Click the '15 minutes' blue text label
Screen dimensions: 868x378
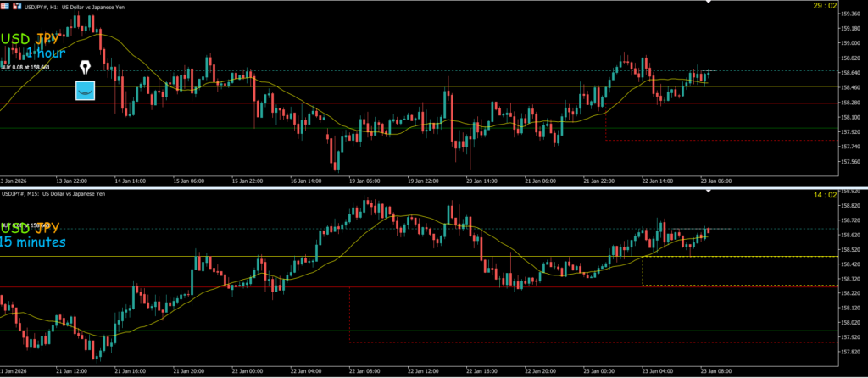click(32, 242)
